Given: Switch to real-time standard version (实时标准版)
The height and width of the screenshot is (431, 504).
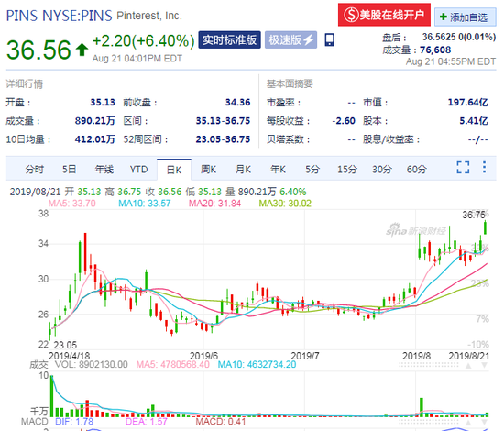Looking at the screenshot, I should pos(229,39).
